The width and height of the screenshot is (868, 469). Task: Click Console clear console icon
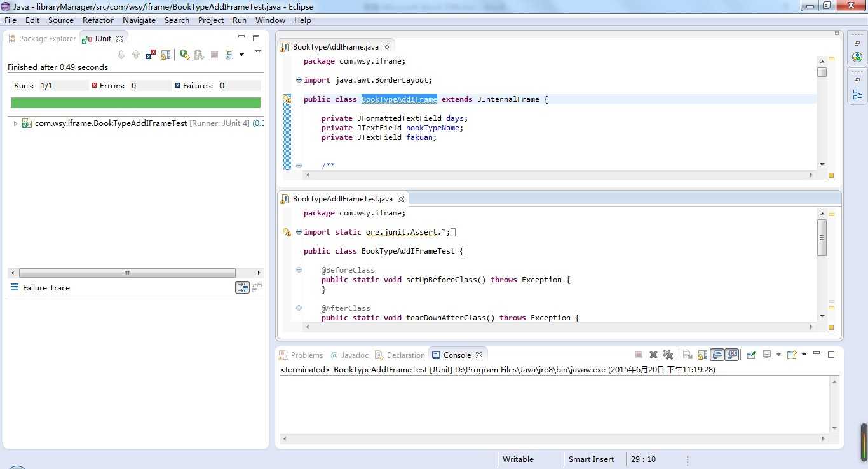688,355
